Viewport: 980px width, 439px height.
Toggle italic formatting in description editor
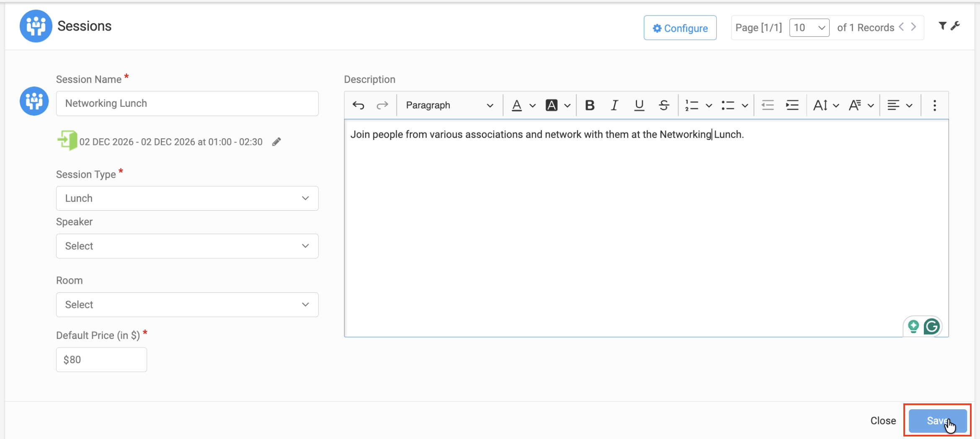(614, 105)
